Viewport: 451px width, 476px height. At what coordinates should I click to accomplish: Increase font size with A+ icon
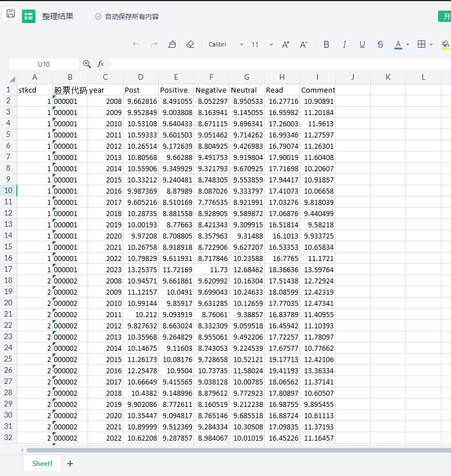coord(286,45)
